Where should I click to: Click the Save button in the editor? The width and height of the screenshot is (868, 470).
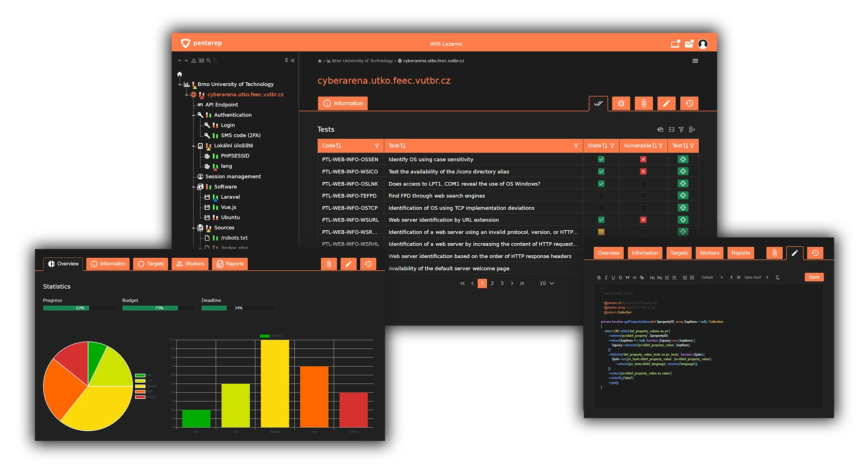pos(814,277)
